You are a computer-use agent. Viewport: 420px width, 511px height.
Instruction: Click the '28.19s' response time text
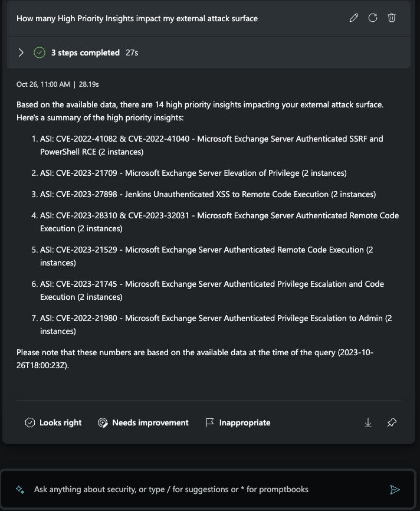pyautogui.click(x=89, y=84)
